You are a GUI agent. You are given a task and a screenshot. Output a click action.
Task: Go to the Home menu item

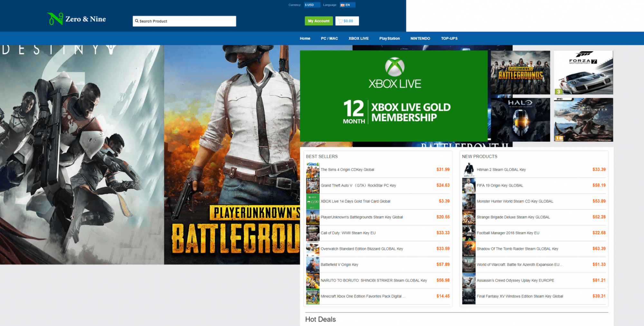pos(305,38)
